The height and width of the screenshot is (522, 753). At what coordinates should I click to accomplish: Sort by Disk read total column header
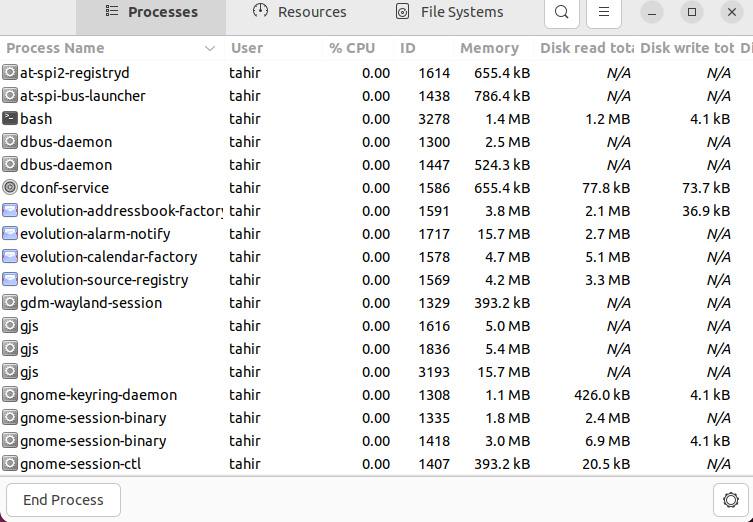click(x=583, y=48)
